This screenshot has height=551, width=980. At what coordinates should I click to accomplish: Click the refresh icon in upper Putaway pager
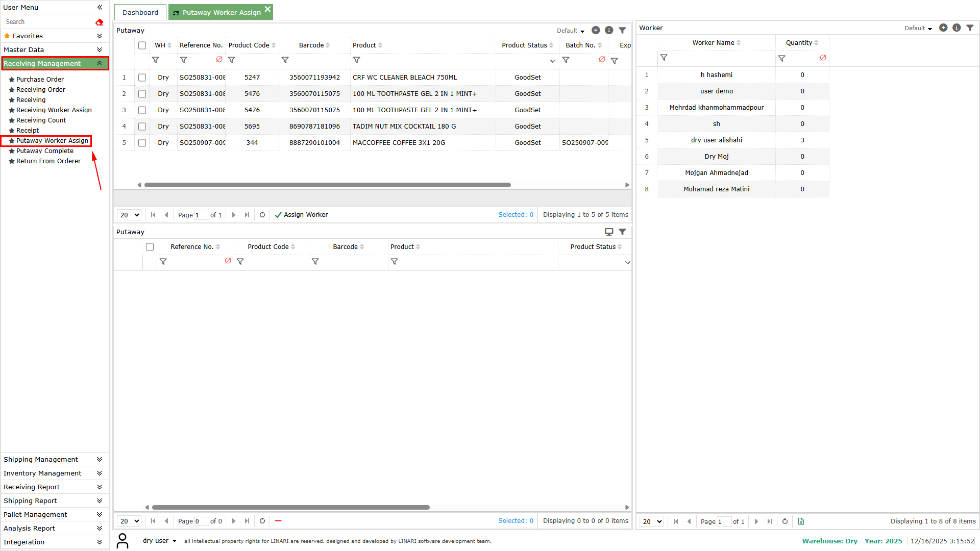(x=262, y=215)
